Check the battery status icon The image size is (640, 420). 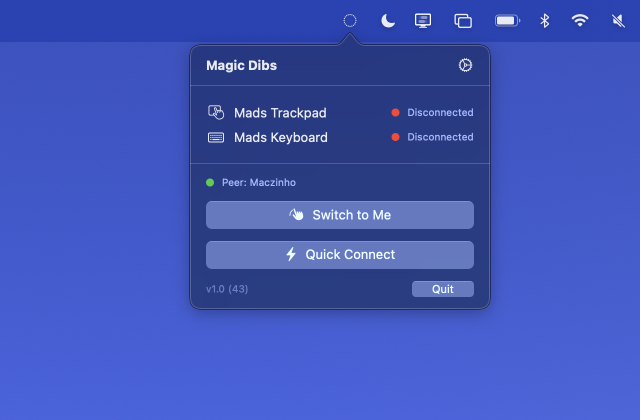(508, 20)
